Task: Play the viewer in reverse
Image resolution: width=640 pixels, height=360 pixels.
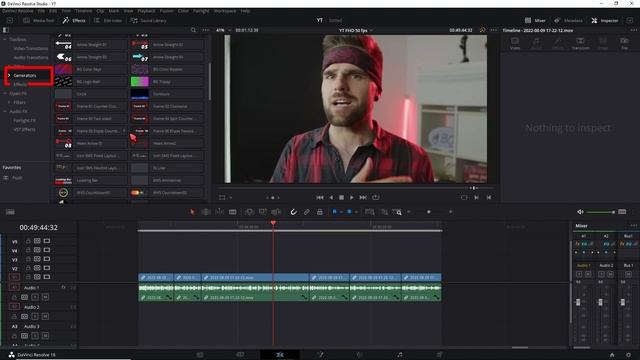Action: [331, 198]
